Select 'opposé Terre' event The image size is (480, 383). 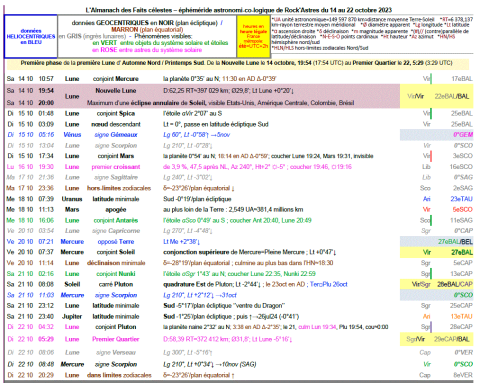tap(116, 241)
